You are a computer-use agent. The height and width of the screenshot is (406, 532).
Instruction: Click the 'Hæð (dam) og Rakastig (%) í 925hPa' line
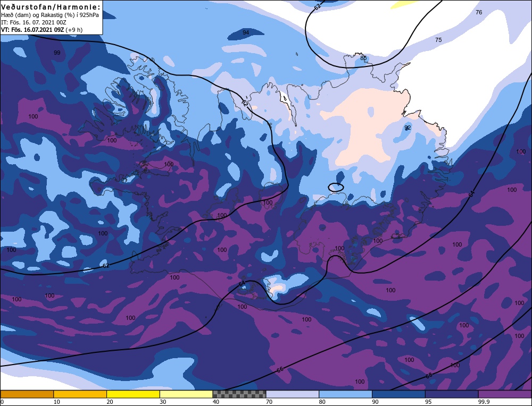click(50, 15)
